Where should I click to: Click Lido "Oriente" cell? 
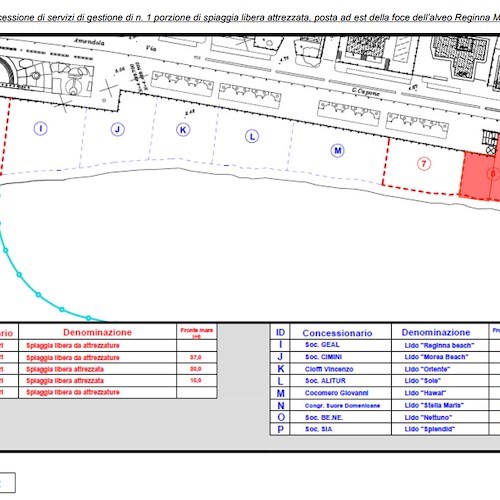tap(427, 369)
